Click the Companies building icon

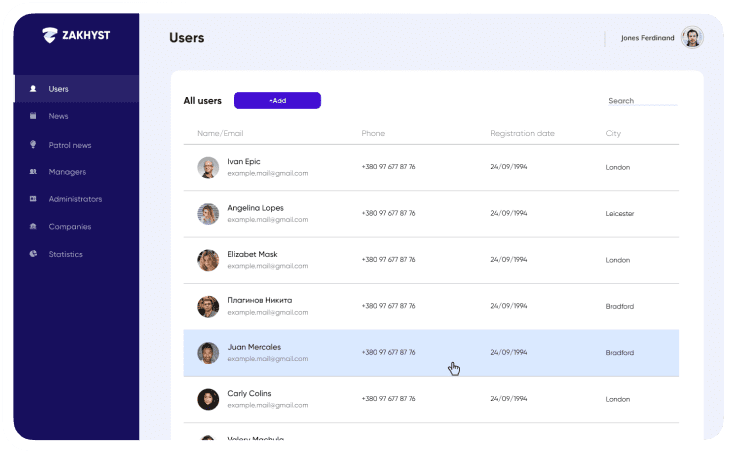point(33,227)
